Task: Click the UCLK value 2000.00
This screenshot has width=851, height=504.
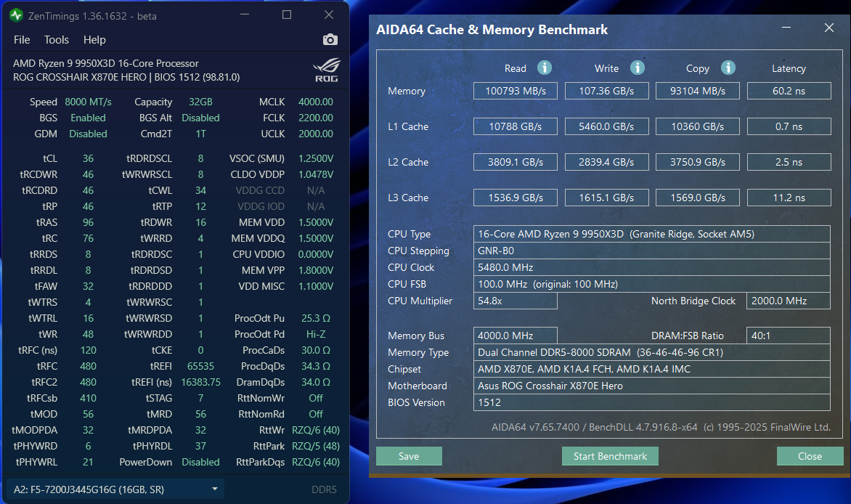Action: (x=316, y=134)
